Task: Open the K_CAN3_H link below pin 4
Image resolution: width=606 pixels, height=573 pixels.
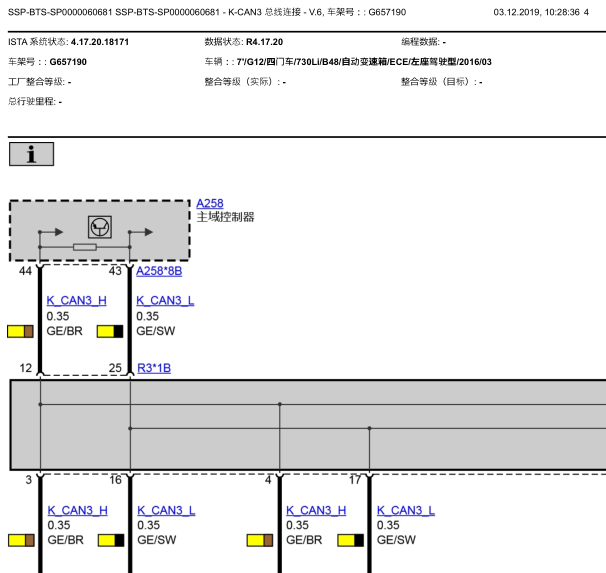Action: click(x=316, y=510)
